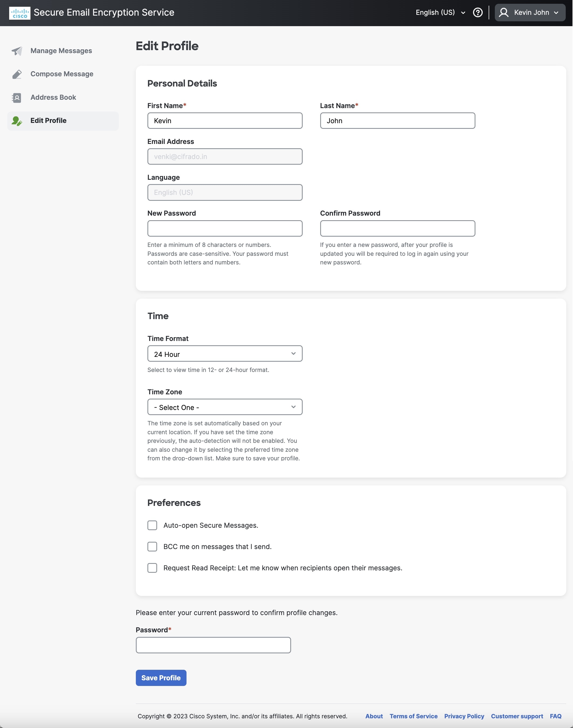The height and width of the screenshot is (728, 573).
Task: Select the Manage Messages paper plane icon
Action: click(x=17, y=51)
